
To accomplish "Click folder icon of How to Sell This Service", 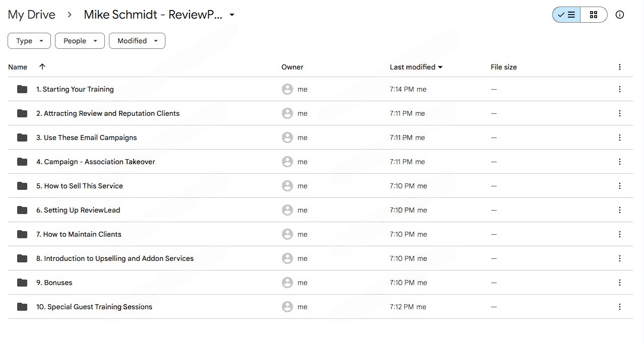I will 22,186.
